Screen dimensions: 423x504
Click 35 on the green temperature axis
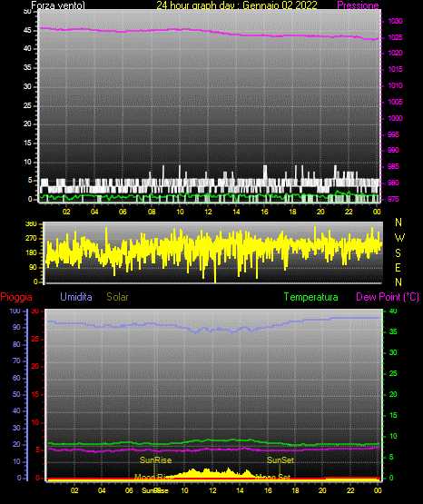[393, 331]
